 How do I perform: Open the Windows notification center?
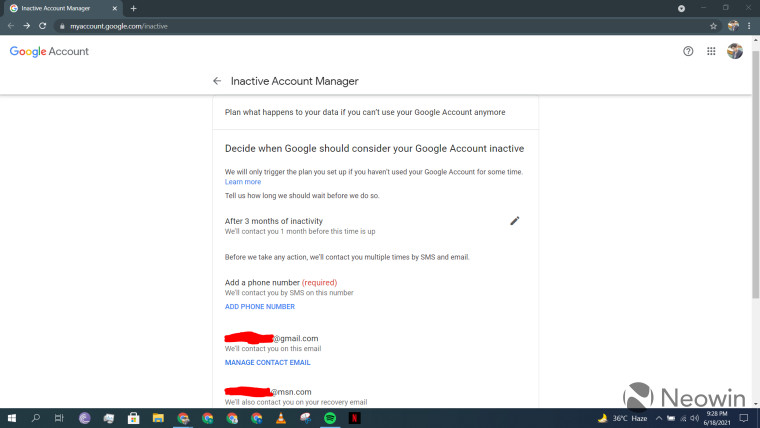click(744, 418)
